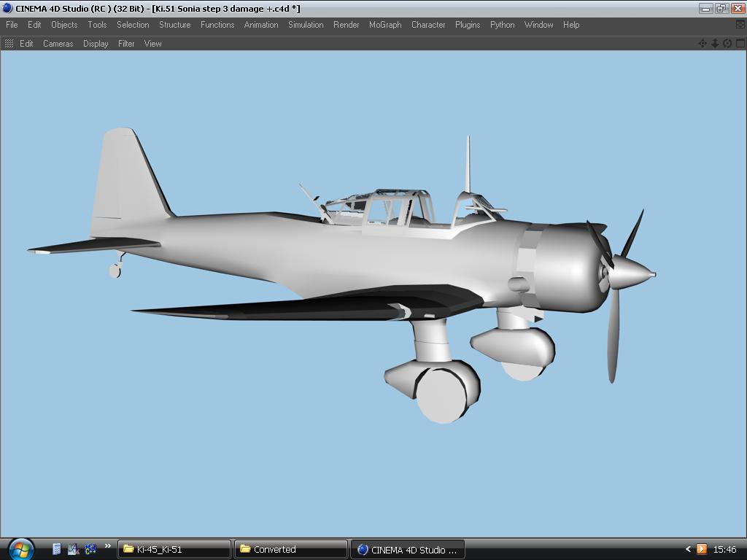The image size is (747, 560).
Task: Open the Windows Start orb
Action: coord(20,548)
